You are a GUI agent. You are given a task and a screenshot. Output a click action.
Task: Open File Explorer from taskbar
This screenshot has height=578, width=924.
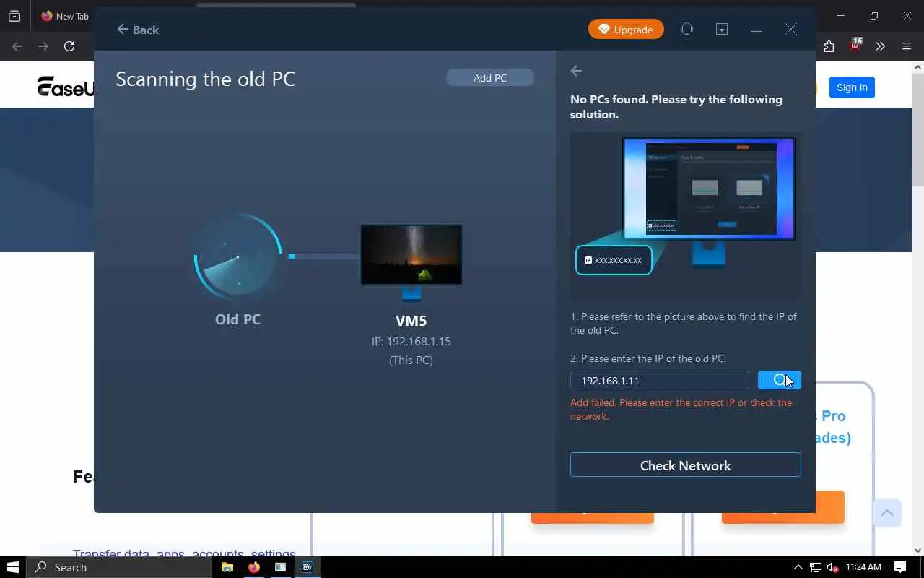(227, 567)
